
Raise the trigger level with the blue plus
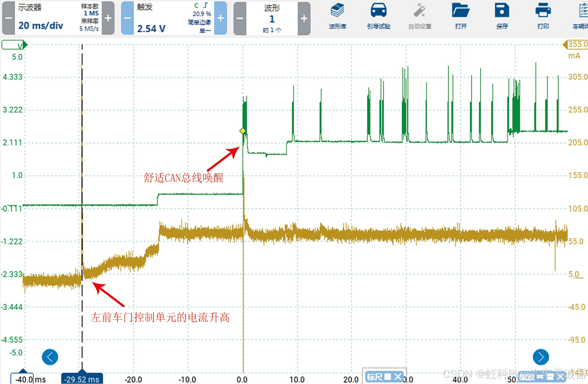(x=220, y=18)
